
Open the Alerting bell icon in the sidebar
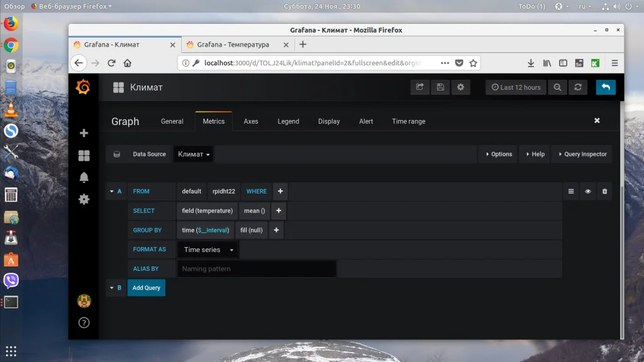84,177
